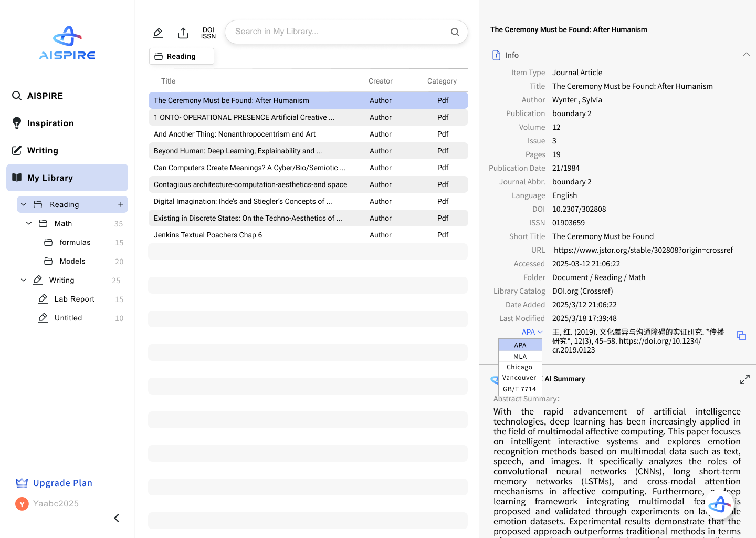Image resolution: width=756 pixels, height=538 pixels.
Task: Click the search magnifier icon
Action: point(455,32)
